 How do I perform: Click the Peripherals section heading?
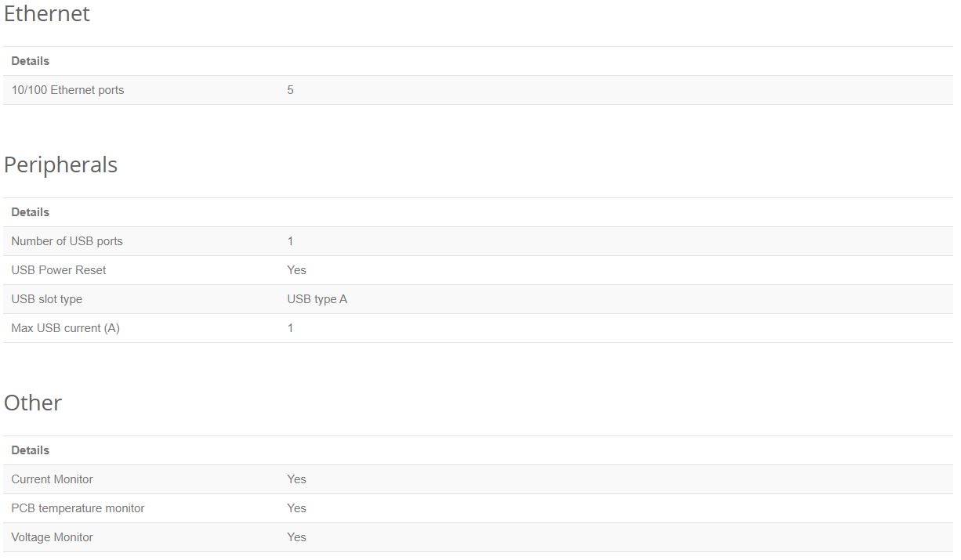pyautogui.click(x=60, y=165)
